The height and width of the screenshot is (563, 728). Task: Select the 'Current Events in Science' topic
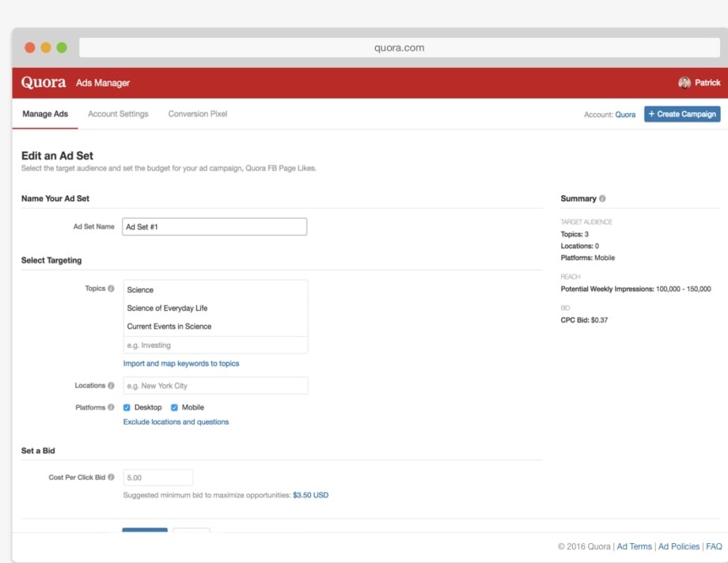coord(169,327)
